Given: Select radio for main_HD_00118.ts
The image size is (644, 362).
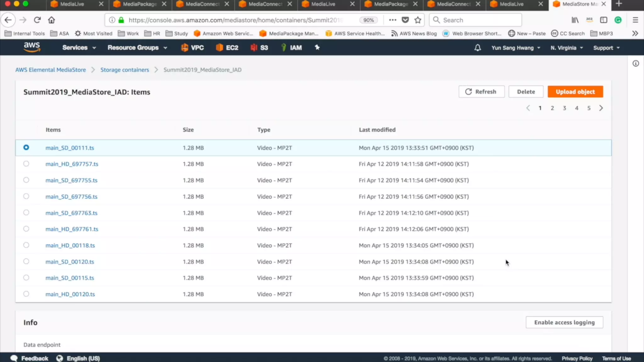Looking at the screenshot, I should (26, 245).
